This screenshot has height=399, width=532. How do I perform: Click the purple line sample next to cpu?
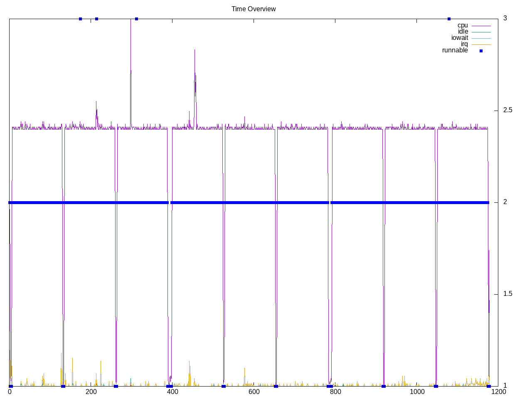[x=481, y=26]
